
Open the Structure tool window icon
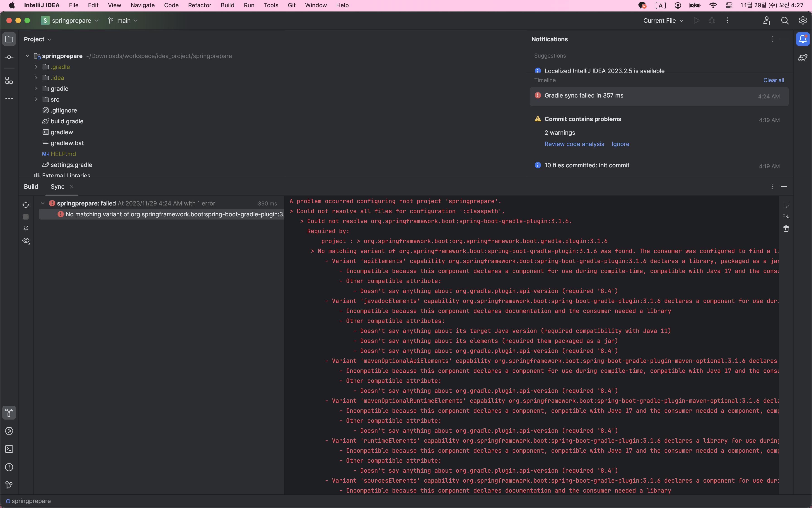tap(9, 80)
